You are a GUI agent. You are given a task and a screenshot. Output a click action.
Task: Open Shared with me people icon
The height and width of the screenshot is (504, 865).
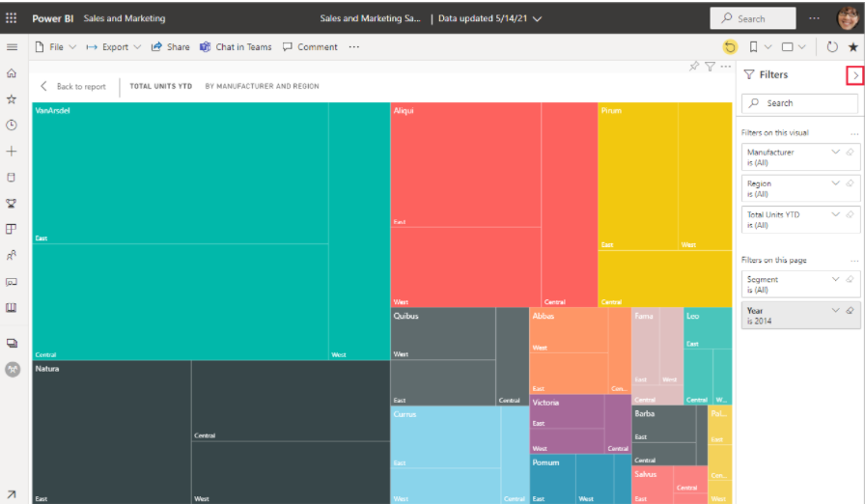12,255
